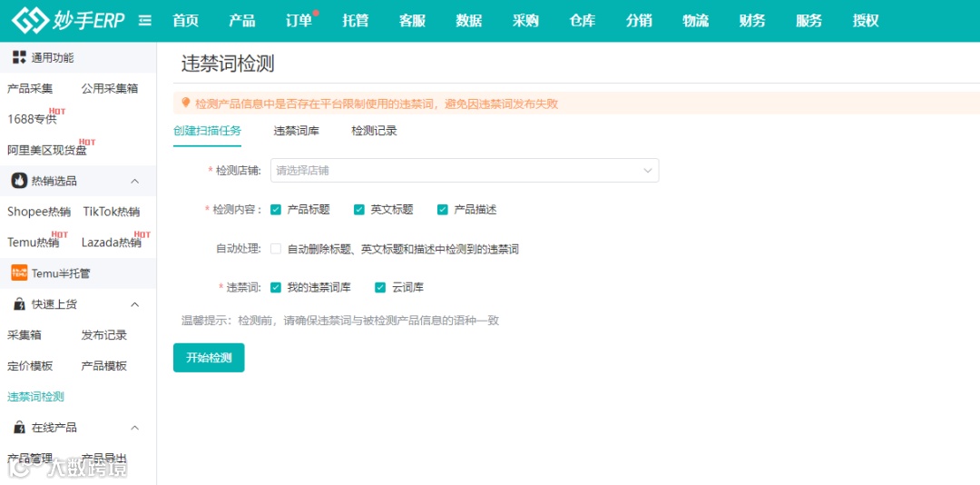Viewport: 980px width, 485px height.
Task: Open 数据 top menu
Action: point(469,21)
